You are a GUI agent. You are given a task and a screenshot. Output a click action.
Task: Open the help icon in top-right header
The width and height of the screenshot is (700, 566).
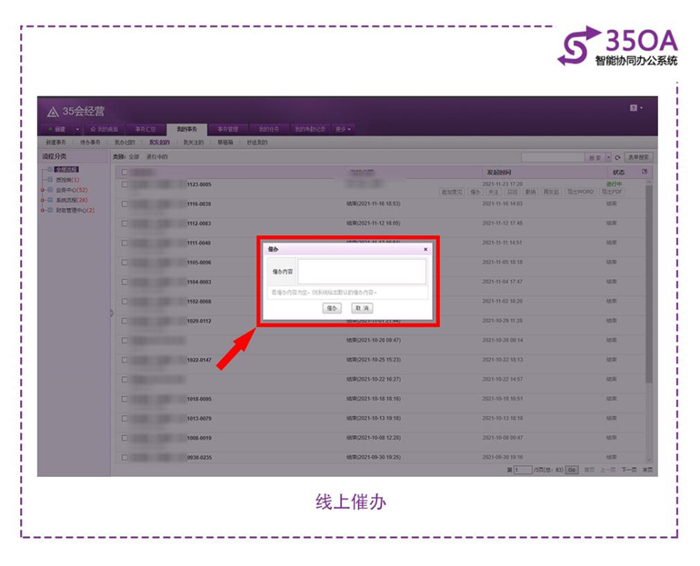(634, 107)
